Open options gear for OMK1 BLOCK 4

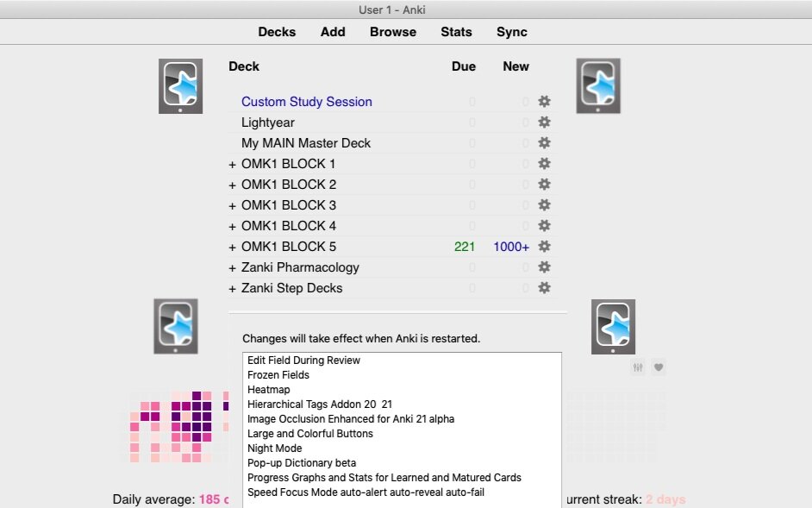coord(544,225)
